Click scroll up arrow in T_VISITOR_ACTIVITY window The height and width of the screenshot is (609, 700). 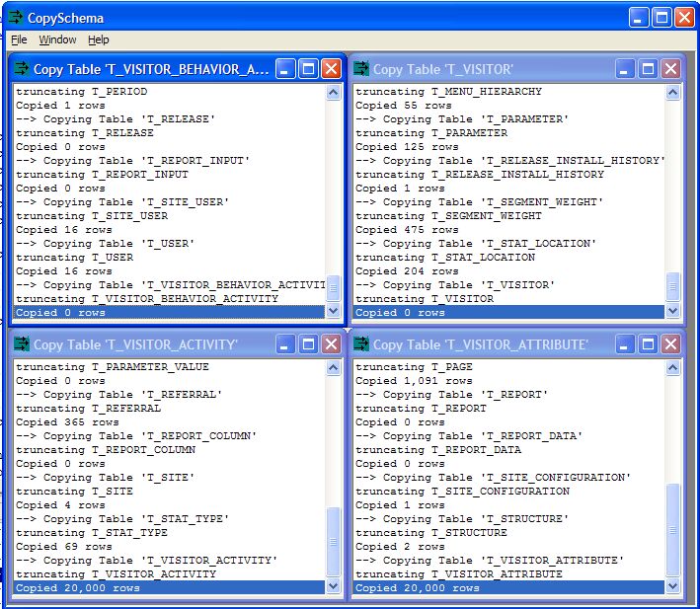334,367
